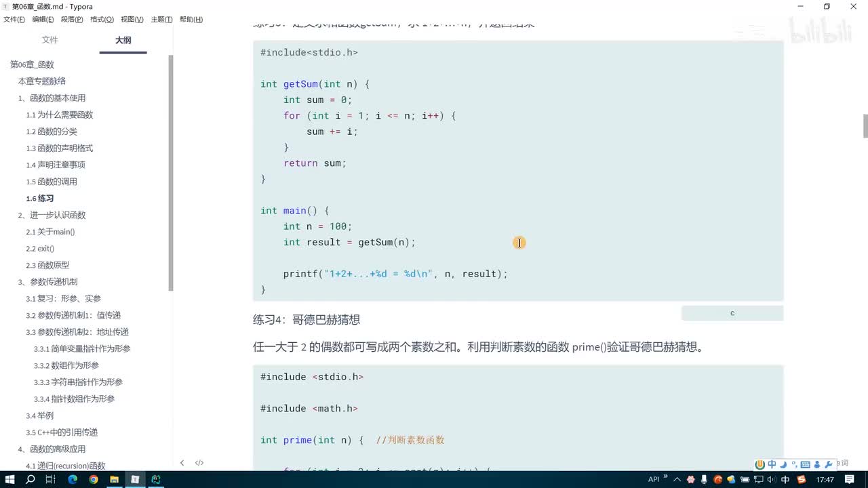868x488 pixels.
Task: Go to outline item 3.2 参数传递机制1：值传递
Action: coord(73,315)
